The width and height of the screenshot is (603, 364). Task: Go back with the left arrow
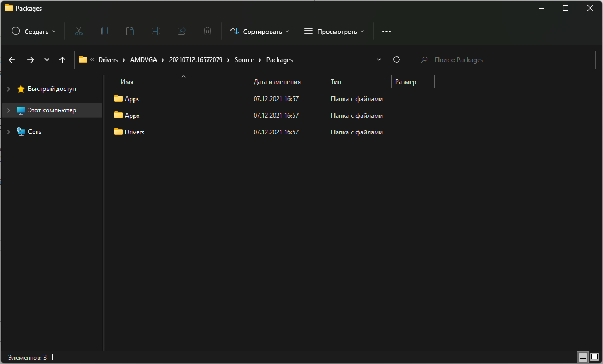[12, 60]
